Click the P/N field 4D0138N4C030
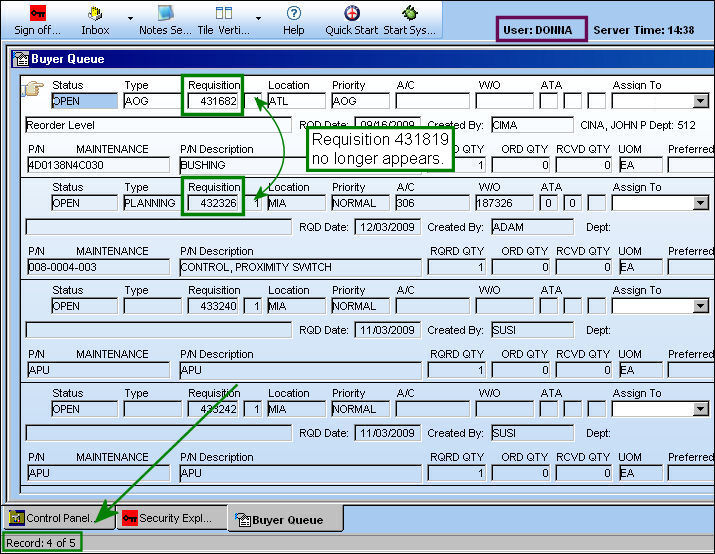This screenshot has width=715, height=554. 98,165
